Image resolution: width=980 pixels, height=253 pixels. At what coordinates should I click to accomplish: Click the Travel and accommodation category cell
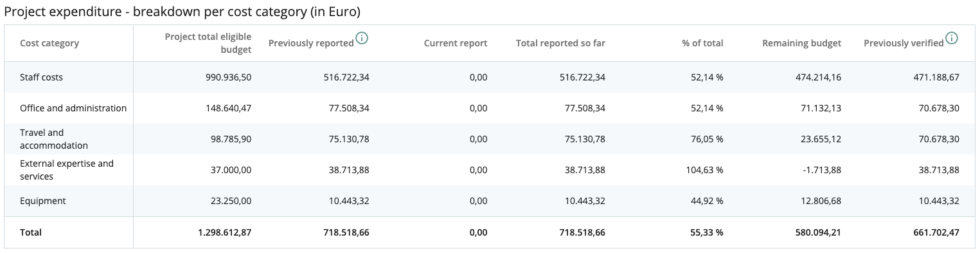(54, 139)
